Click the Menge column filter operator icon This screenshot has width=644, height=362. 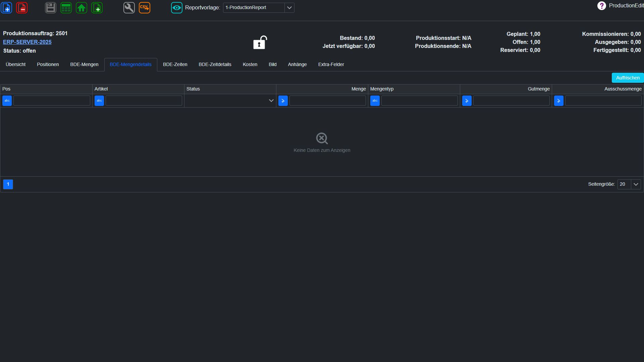pyautogui.click(x=283, y=101)
